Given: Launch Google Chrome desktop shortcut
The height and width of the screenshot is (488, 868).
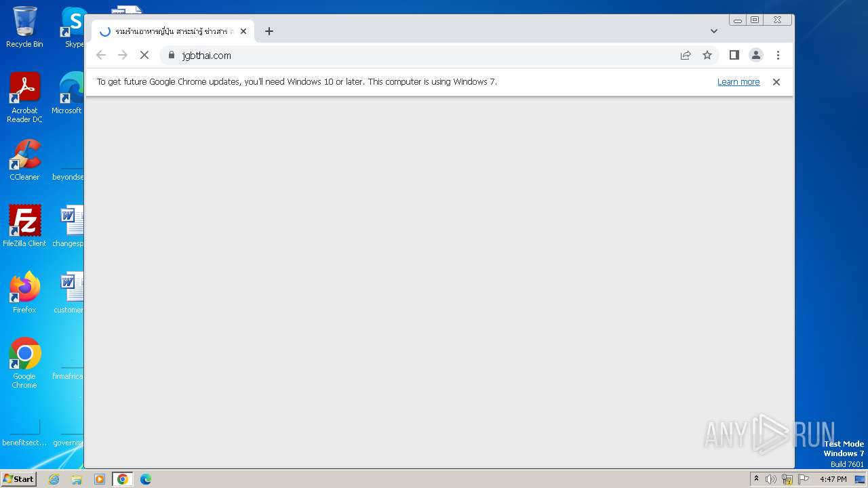Looking at the screenshot, I should (24, 363).
